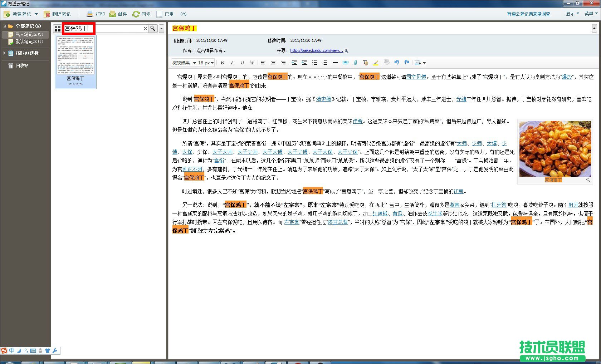Print the current note
This screenshot has height=364, width=601.
(95, 14)
